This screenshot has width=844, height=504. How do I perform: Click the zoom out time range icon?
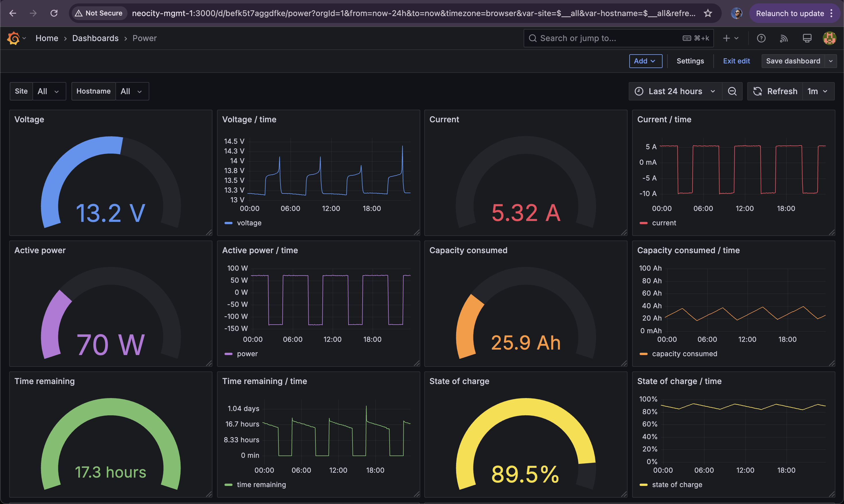point(732,91)
